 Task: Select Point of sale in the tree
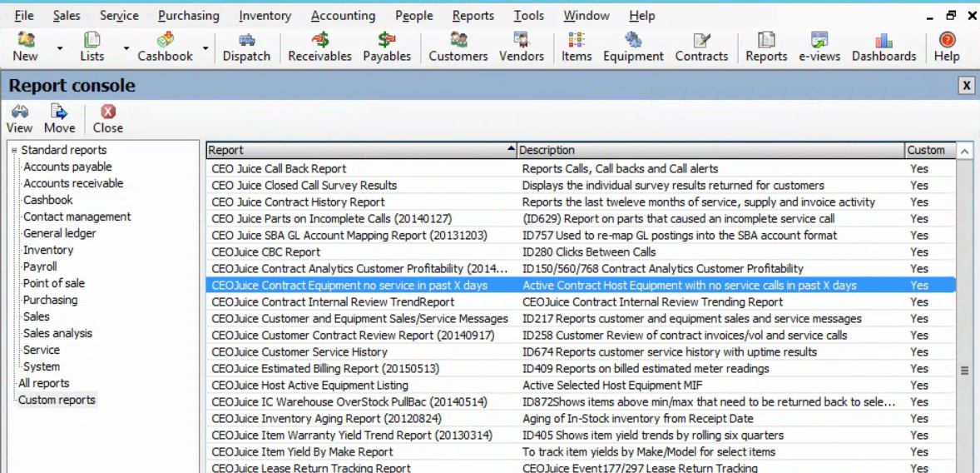54,283
